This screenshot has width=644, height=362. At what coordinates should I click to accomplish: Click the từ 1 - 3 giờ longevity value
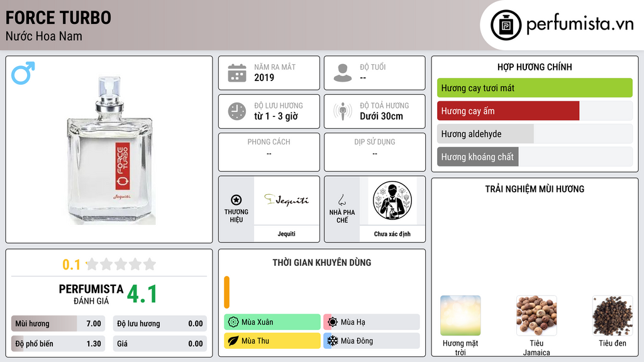click(276, 116)
